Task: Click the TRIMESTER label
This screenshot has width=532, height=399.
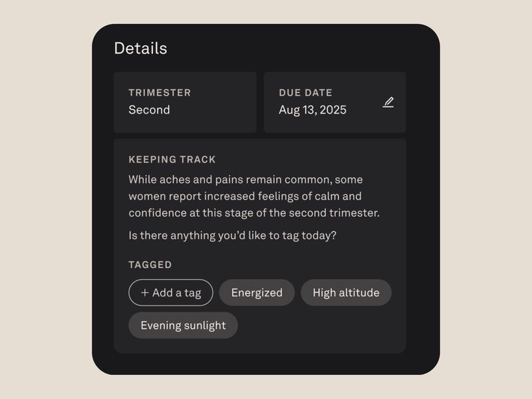Action: 160,93
